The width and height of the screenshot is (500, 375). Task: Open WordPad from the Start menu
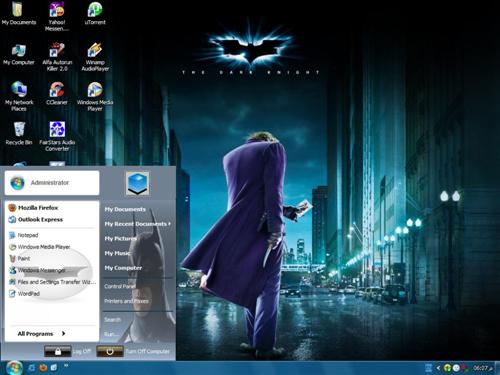[52, 294]
